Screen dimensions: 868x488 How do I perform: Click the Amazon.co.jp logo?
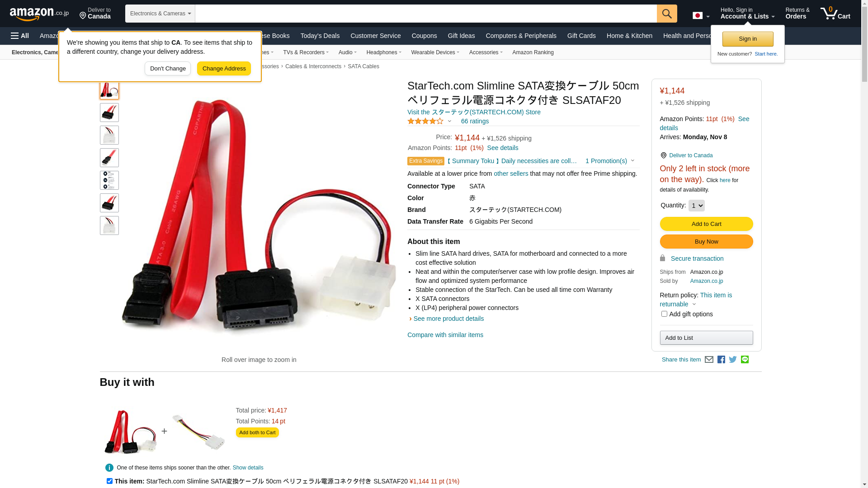39,14
